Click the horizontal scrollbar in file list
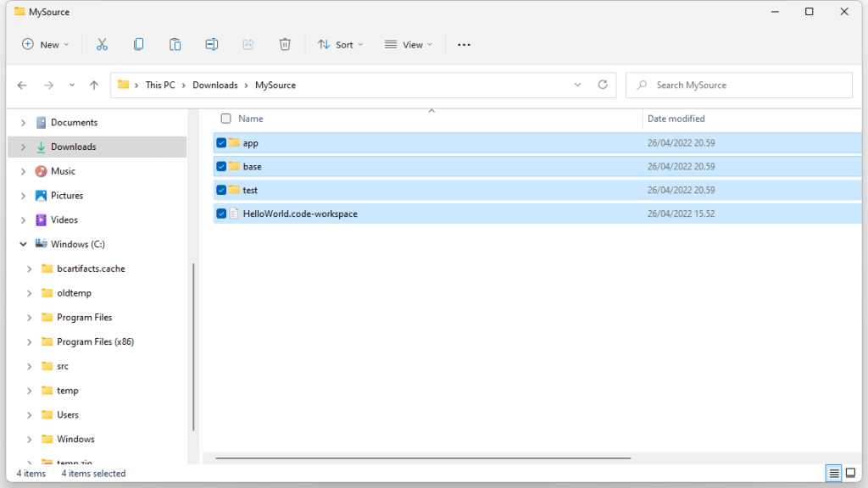 pos(424,458)
